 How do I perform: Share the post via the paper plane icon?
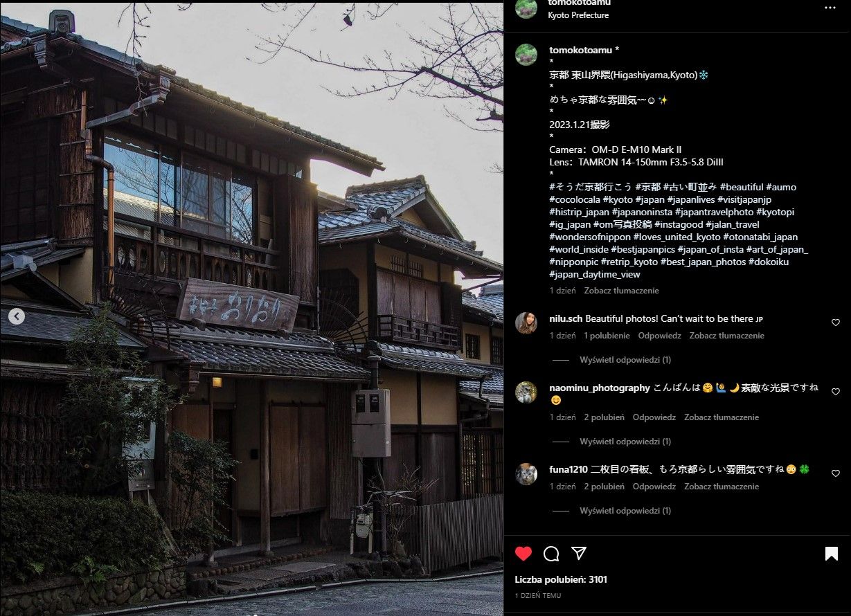[579, 553]
